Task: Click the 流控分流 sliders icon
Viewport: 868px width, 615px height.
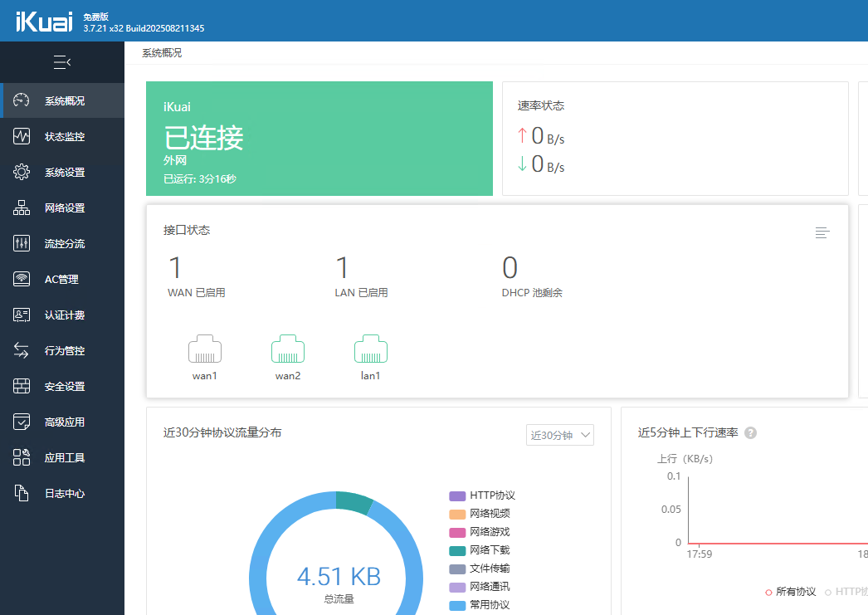Action: (21, 243)
